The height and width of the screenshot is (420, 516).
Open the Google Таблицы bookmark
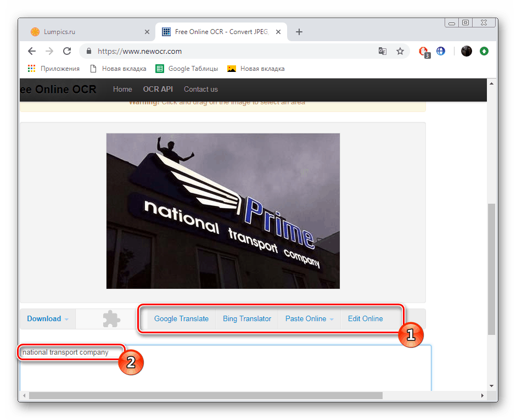pos(187,69)
